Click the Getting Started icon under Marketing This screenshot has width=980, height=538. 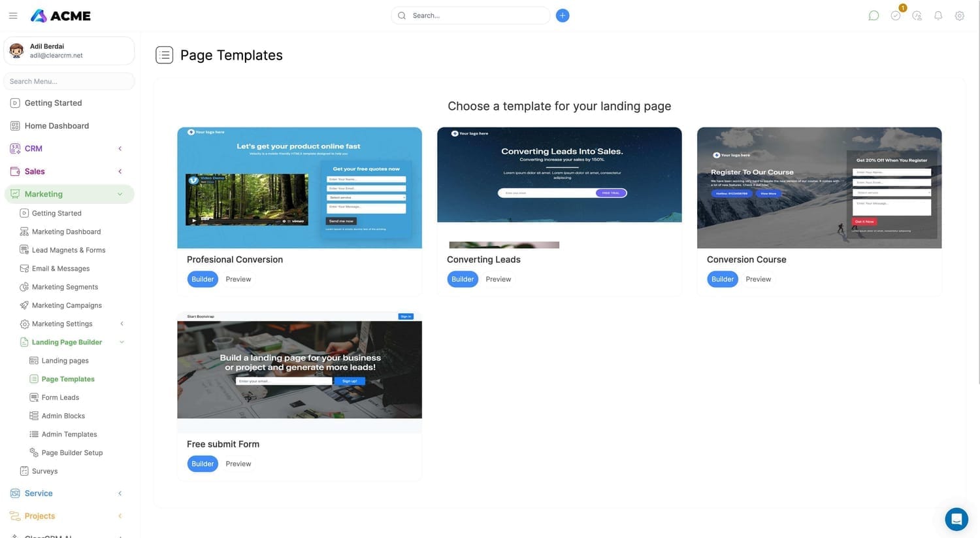[24, 213]
